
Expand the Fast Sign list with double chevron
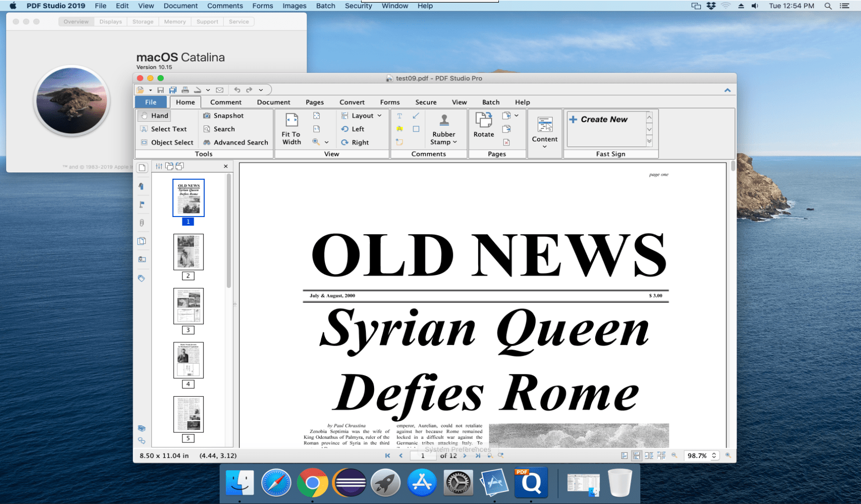coord(649,141)
